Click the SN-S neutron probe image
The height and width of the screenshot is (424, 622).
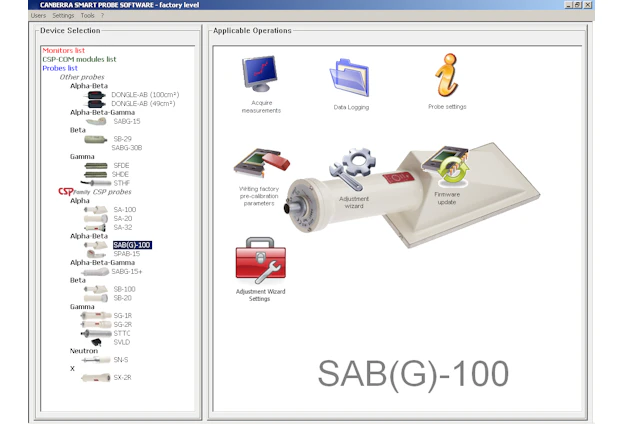(96, 360)
